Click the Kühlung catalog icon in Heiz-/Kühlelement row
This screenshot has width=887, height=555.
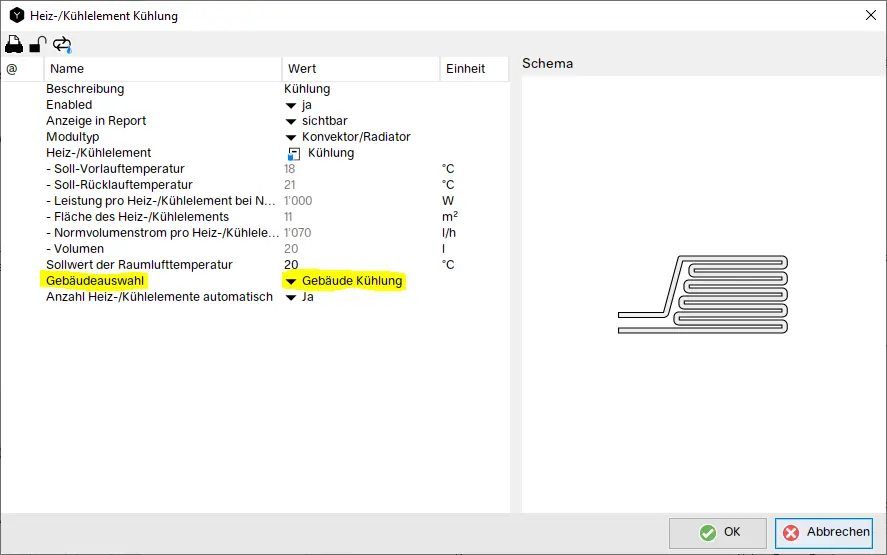coord(294,153)
